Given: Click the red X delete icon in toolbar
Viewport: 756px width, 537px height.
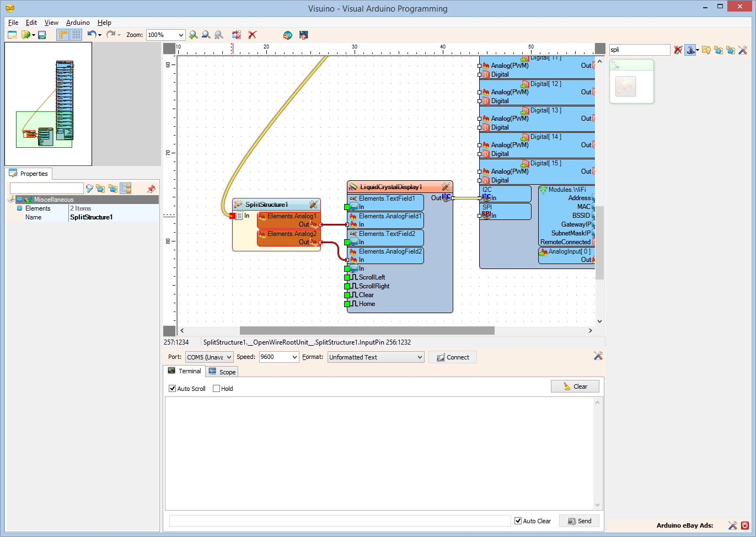Looking at the screenshot, I should pyautogui.click(x=253, y=35).
